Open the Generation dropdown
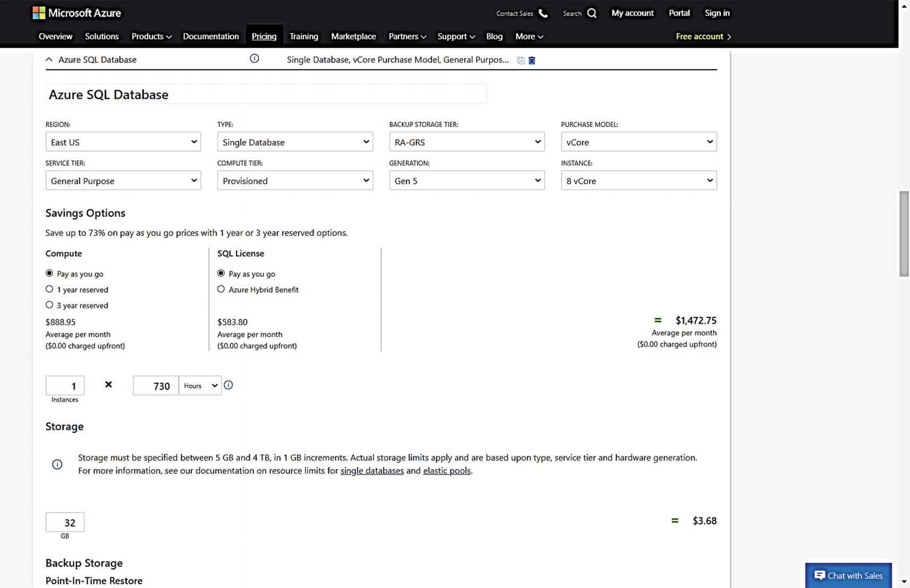This screenshot has height=588, width=910. pos(467,181)
